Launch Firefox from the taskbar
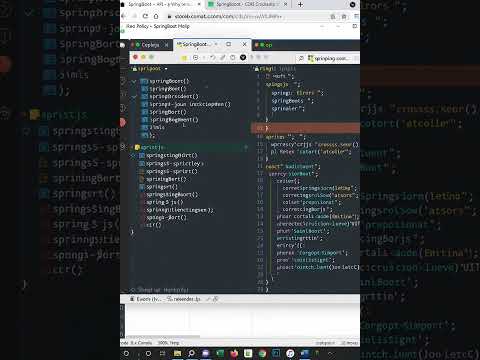The height and width of the screenshot is (360, 480). 234,353
